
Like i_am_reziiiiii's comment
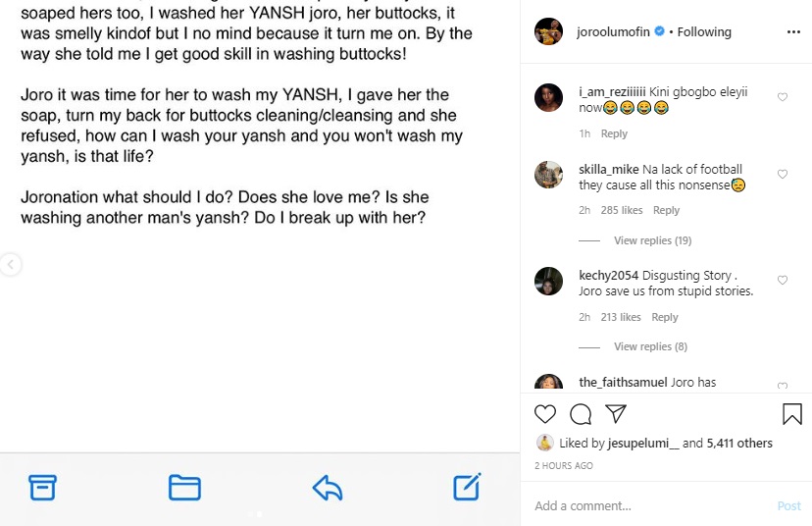783,97
